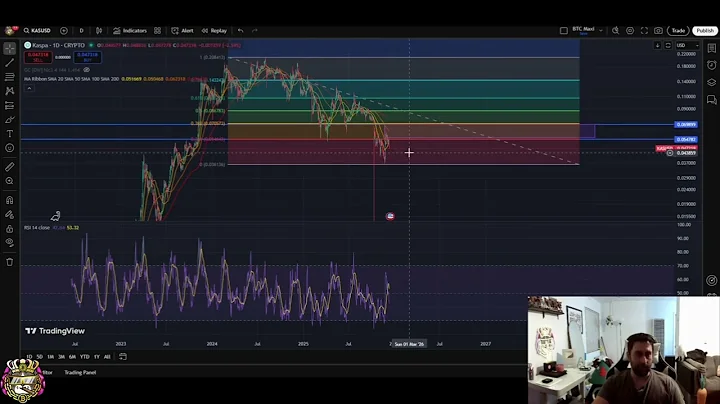Activate the zoom in tool

point(9,181)
